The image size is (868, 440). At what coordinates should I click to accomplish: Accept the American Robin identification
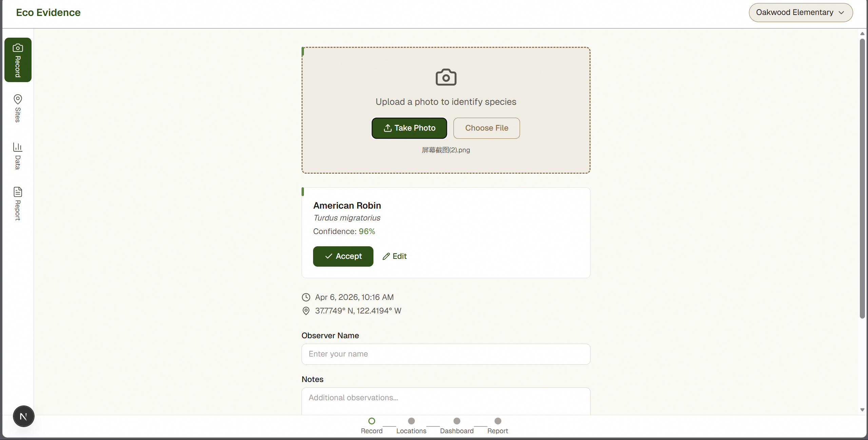click(x=343, y=256)
